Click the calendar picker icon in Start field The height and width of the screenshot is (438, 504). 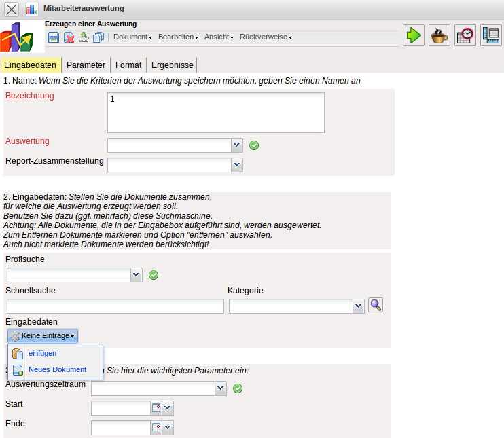tap(156, 408)
